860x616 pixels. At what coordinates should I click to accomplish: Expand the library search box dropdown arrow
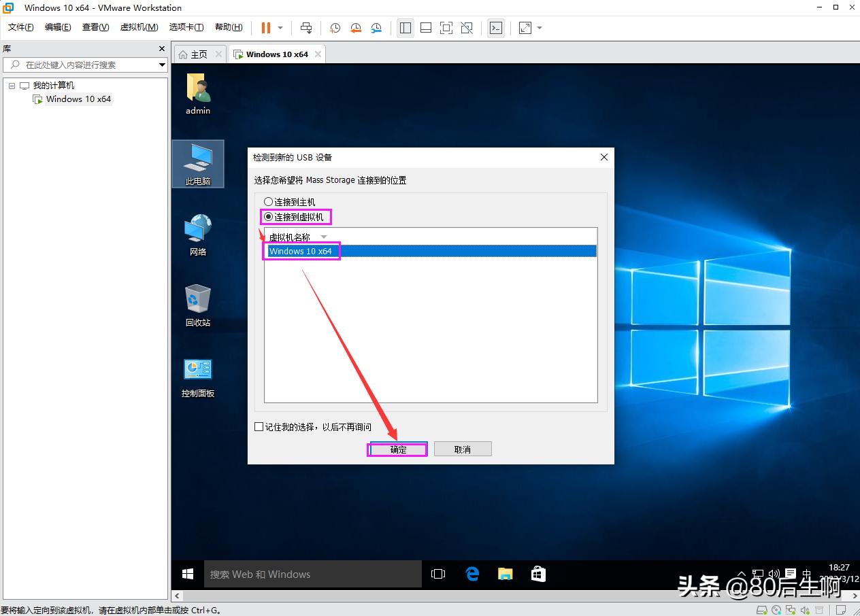coord(162,65)
